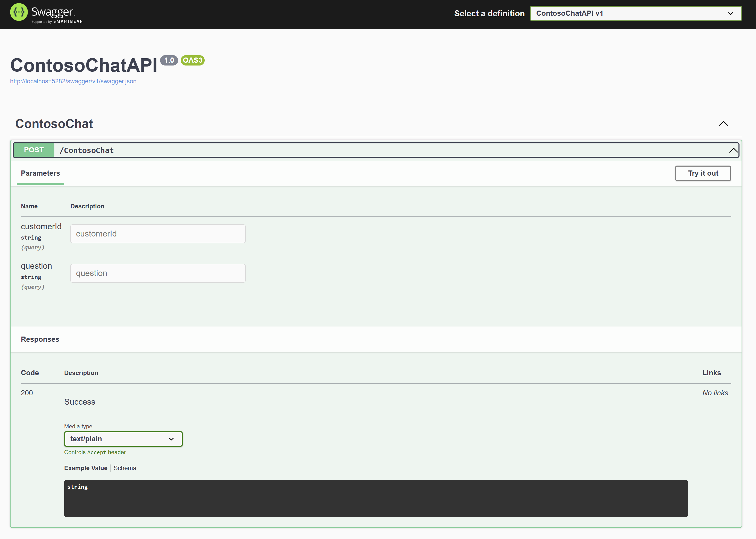Click the green POST method badge
Viewport: 756px width, 539px height.
[34, 150]
